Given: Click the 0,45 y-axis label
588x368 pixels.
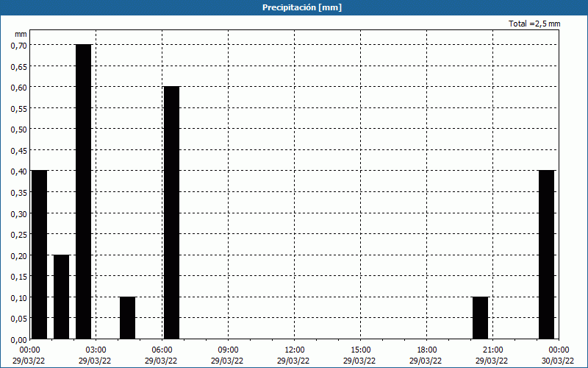Looking at the screenshot, I should click(19, 151).
